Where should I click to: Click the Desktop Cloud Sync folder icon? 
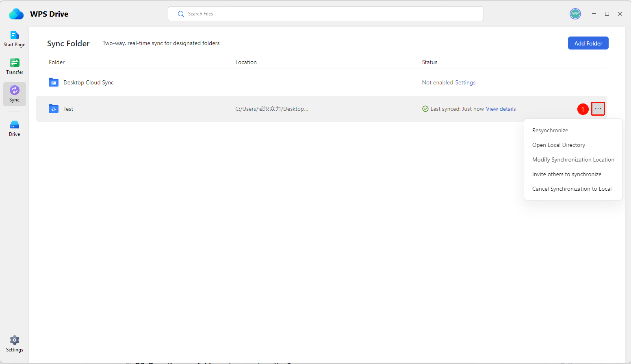pos(54,82)
